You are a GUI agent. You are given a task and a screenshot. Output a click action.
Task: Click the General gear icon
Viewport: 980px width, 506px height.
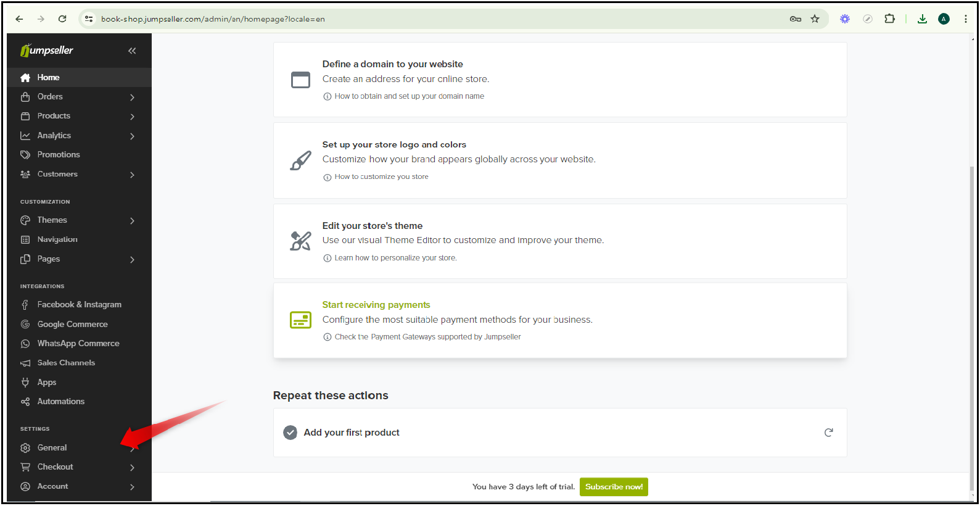point(25,448)
